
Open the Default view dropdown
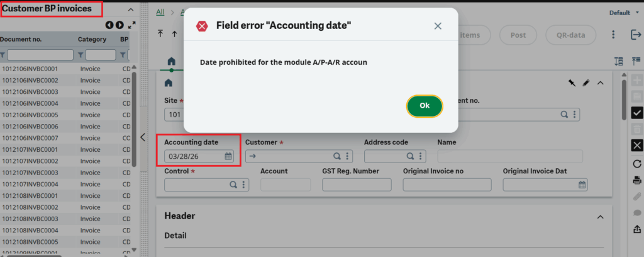pos(623,13)
